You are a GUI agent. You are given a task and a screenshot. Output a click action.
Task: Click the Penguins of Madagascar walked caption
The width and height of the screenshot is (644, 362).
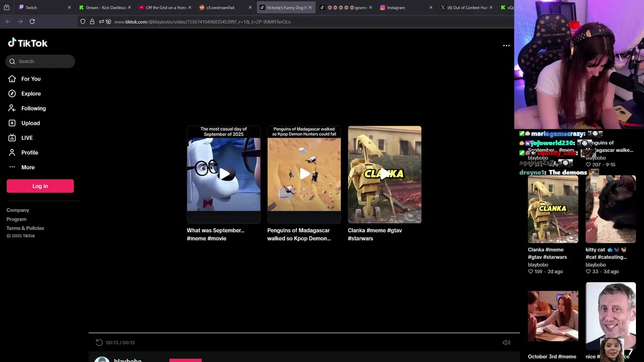point(299,234)
